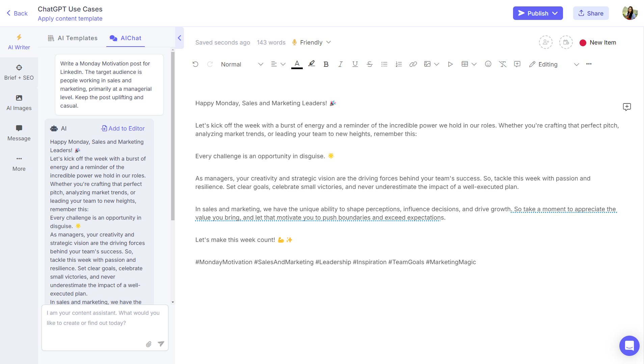Insert a link with the chain icon

click(x=412, y=64)
